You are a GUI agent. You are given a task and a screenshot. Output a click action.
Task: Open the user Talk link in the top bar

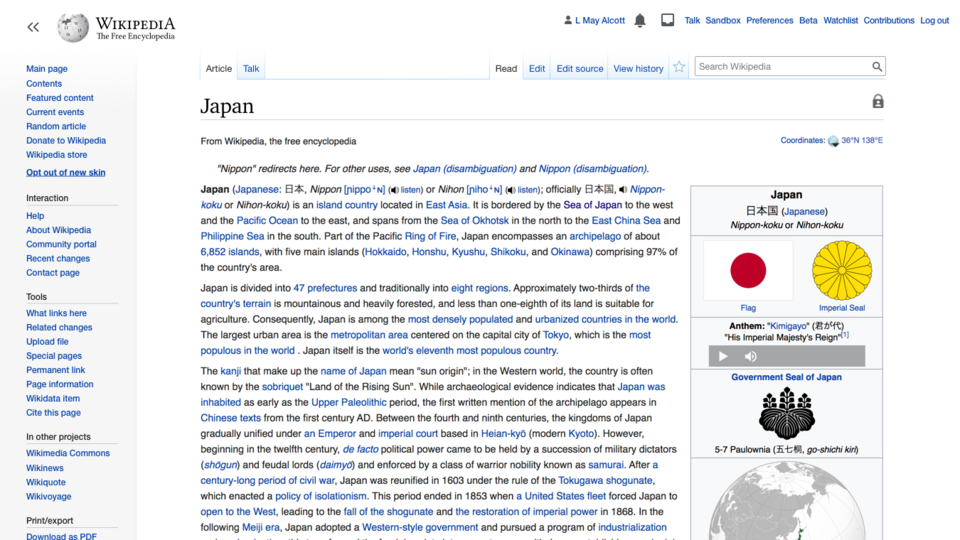692,20
